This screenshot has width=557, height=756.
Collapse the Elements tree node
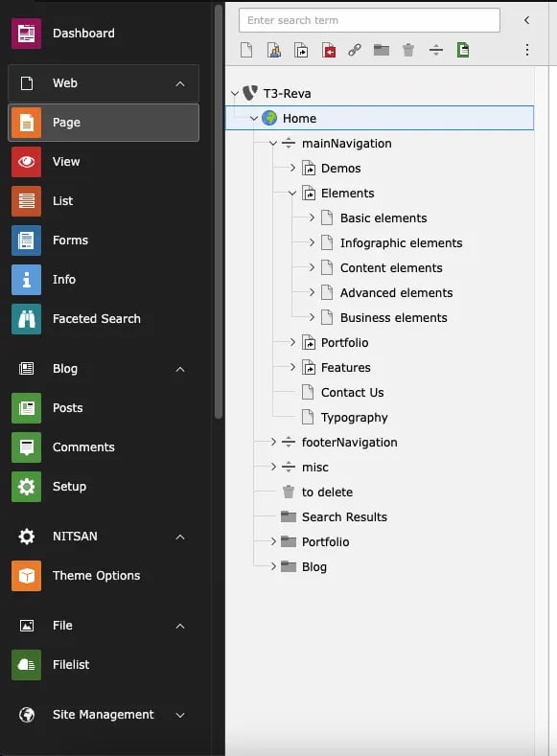click(x=292, y=193)
